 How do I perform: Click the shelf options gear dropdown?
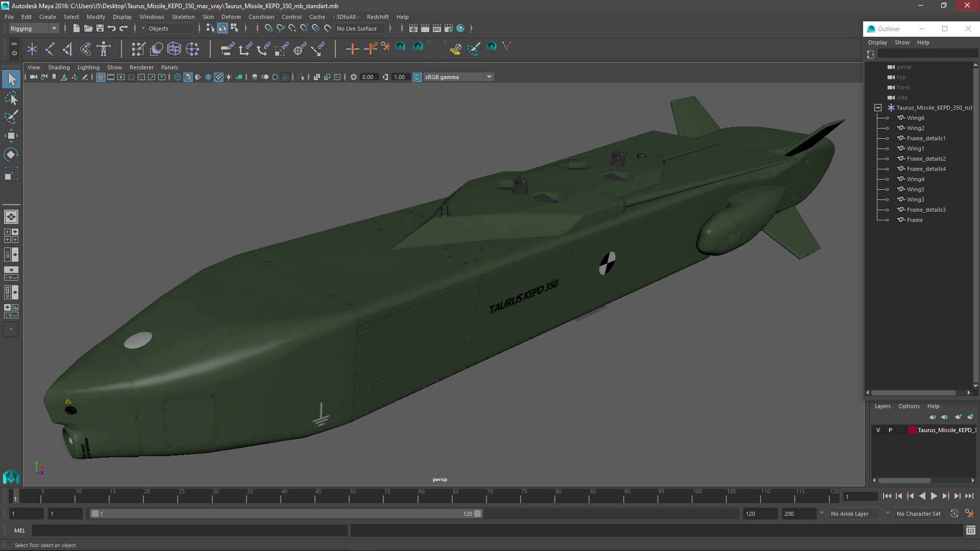click(x=14, y=53)
